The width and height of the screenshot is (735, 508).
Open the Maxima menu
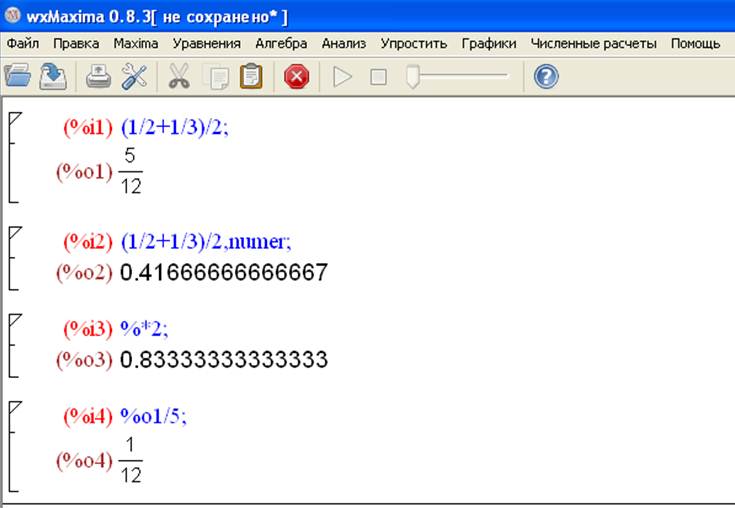[x=135, y=44]
